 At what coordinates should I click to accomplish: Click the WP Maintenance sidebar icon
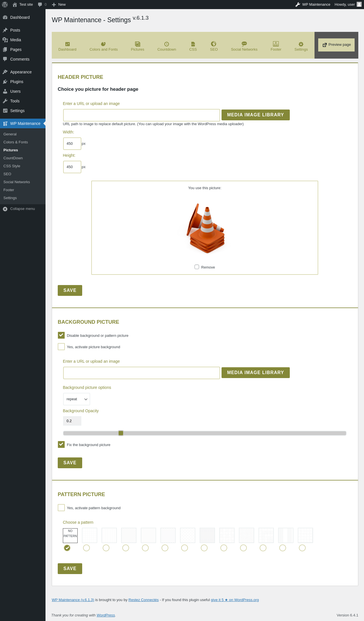[5, 123]
